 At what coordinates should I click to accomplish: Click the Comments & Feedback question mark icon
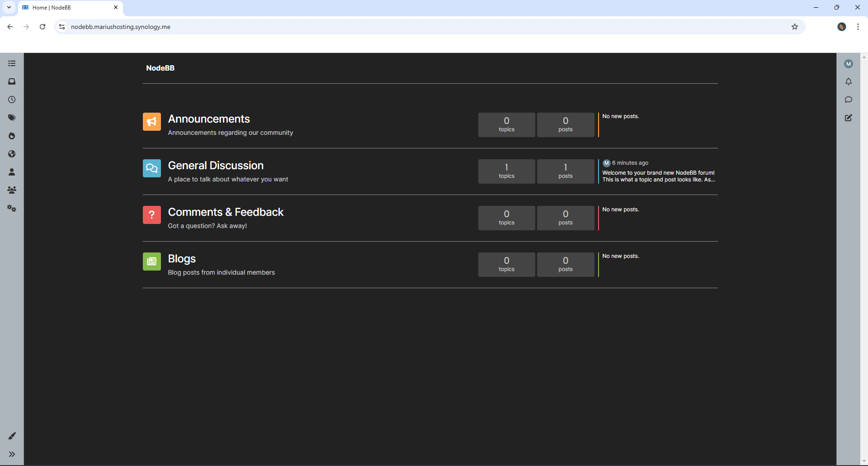pos(152,215)
